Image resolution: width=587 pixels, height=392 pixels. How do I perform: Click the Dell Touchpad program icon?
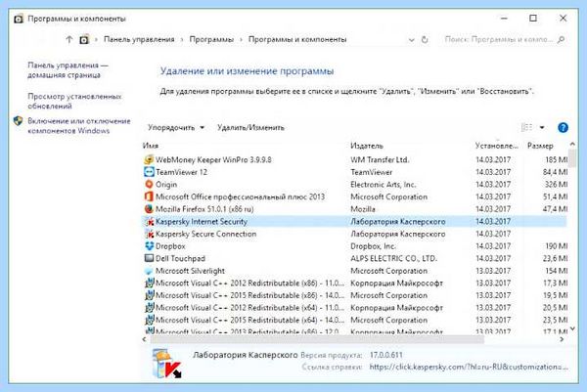point(149,258)
